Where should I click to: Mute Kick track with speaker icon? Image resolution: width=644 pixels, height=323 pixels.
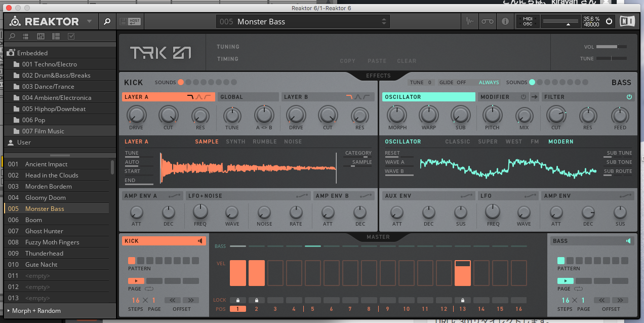pyautogui.click(x=200, y=241)
